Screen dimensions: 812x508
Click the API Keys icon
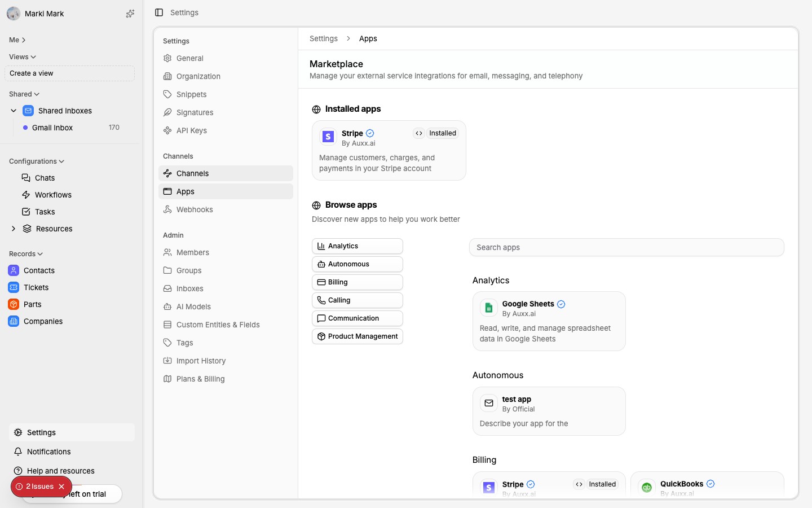pyautogui.click(x=167, y=130)
